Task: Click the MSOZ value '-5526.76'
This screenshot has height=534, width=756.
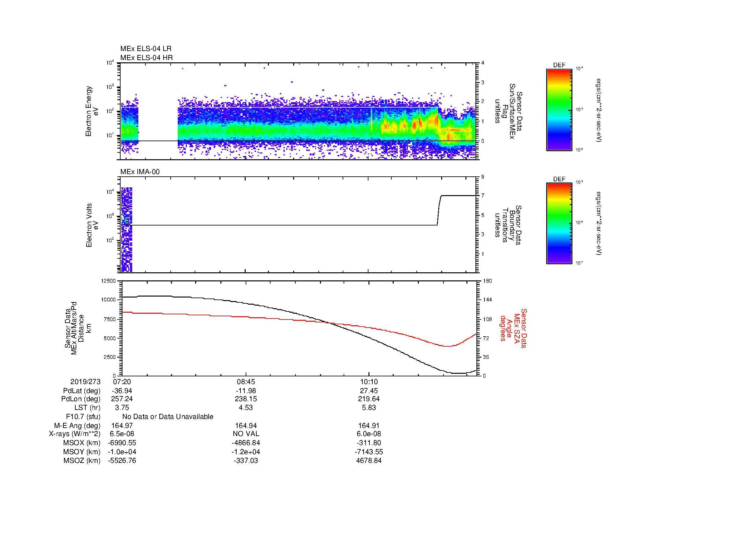Action: tap(122, 461)
